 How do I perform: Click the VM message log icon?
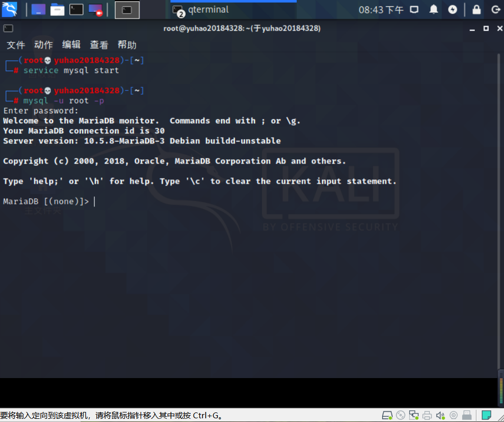[x=487, y=416]
